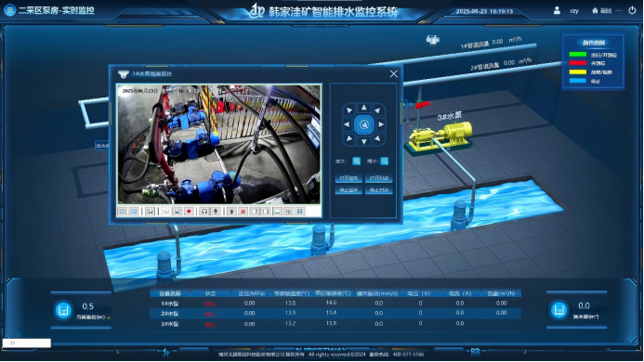644x362 pixels.
Task: Go home using the house icon
Action: point(595,10)
